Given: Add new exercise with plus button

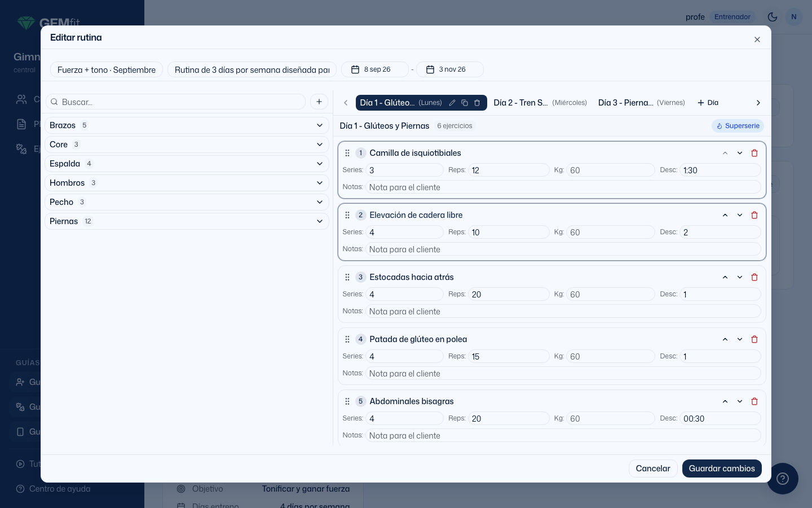Looking at the screenshot, I should pos(319,102).
